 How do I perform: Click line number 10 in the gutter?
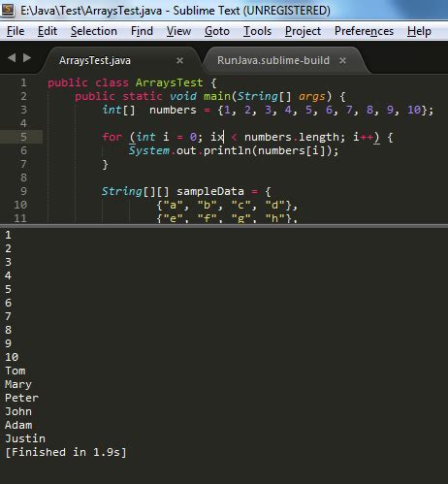20,205
